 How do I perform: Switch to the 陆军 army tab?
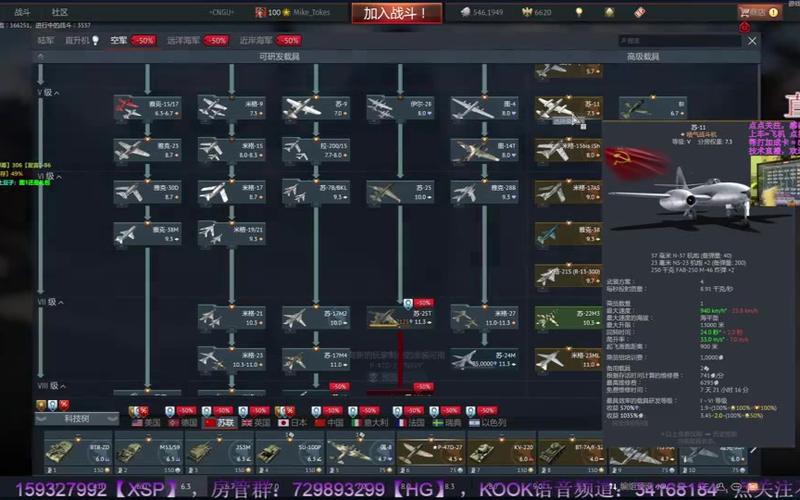(45, 40)
